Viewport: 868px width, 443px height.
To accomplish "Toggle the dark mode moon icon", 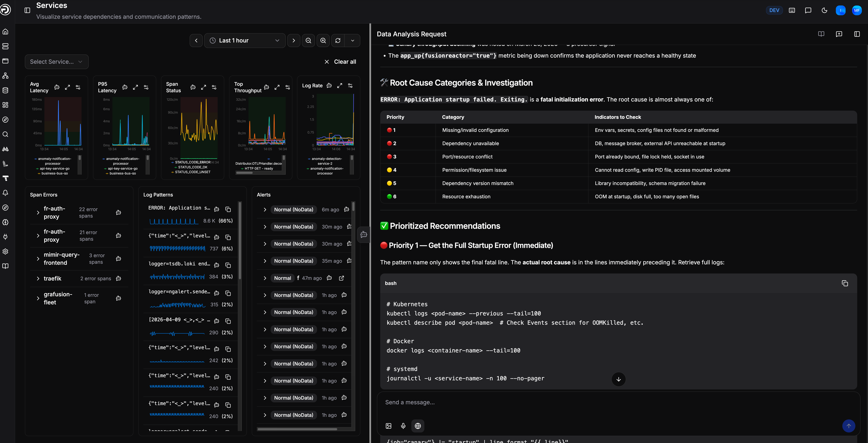I will tap(824, 10).
